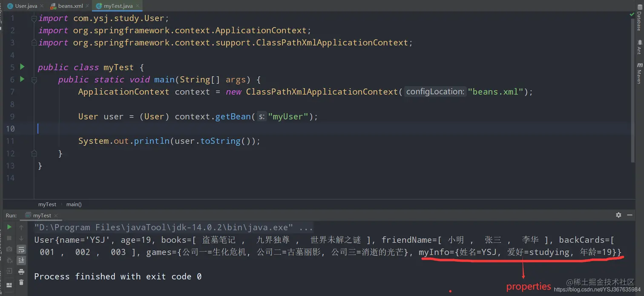644x296 pixels.
Task: Click the println method call
Action: pyautogui.click(x=152, y=141)
